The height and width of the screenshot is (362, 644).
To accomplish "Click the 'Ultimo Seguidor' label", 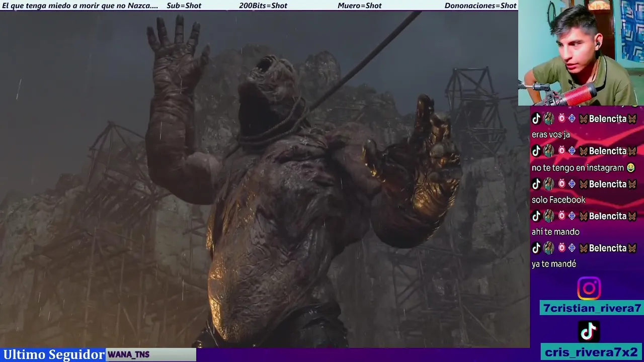I will pyautogui.click(x=54, y=354).
